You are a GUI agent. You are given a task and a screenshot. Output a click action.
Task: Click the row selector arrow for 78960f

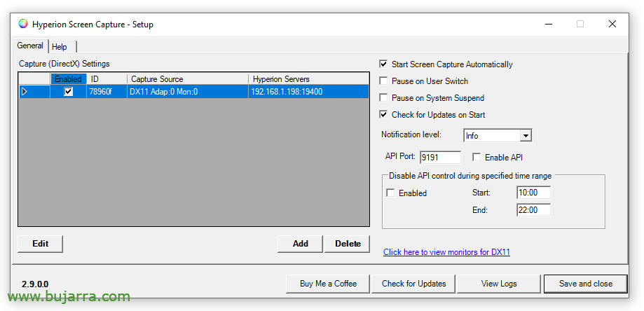pos(25,92)
